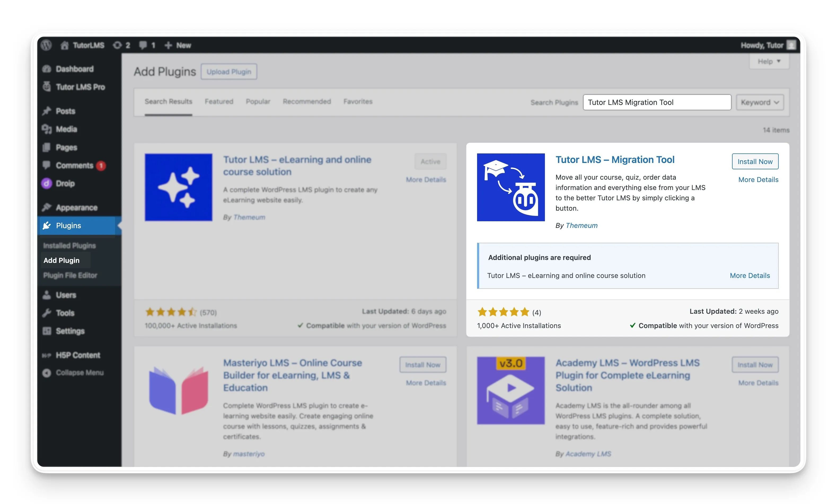Viewport: 837px width, 504px height.
Task: Open the Keyword search type dropdown
Action: pyautogui.click(x=760, y=102)
